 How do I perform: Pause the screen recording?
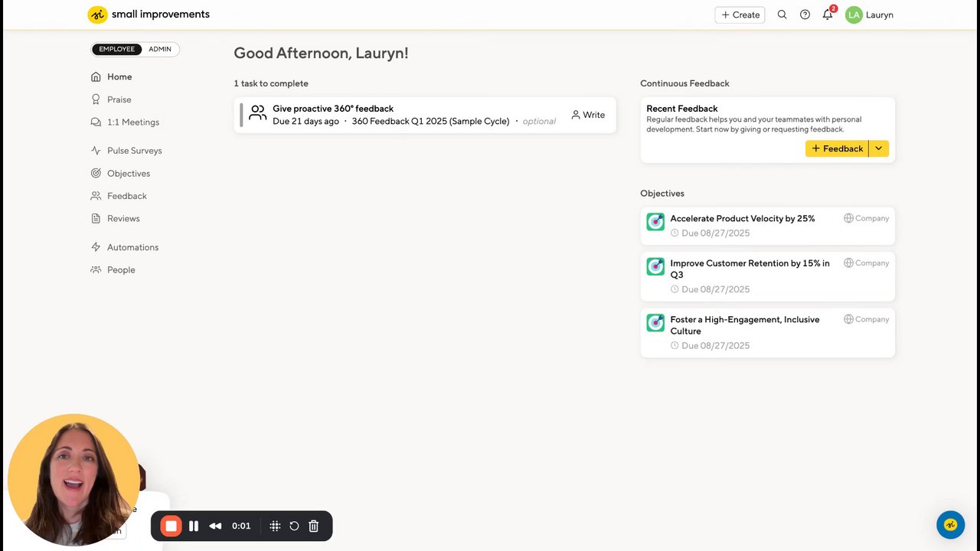tap(194, 526)
